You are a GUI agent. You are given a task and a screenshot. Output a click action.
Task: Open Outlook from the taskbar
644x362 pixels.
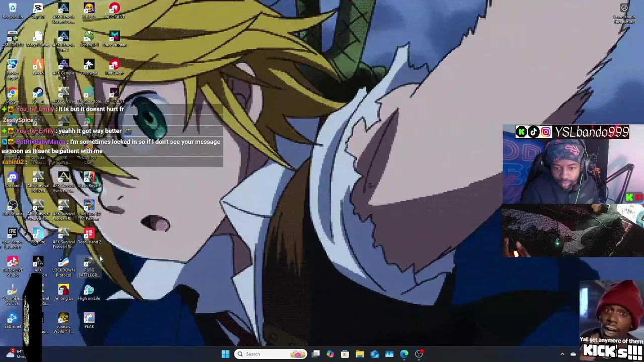pos(375,354)
